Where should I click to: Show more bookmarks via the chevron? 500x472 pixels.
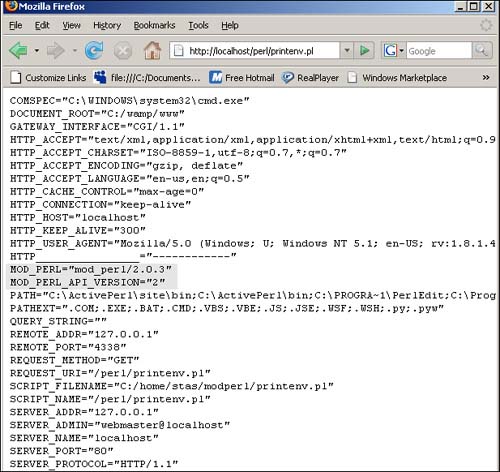[486, 78]
